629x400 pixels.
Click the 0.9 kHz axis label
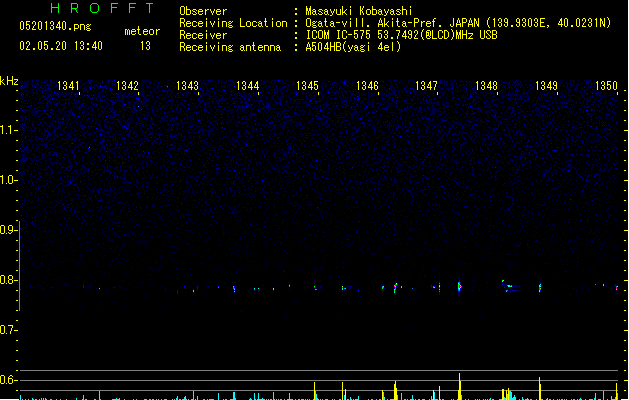pyautogui.click(x=8, y=230)
